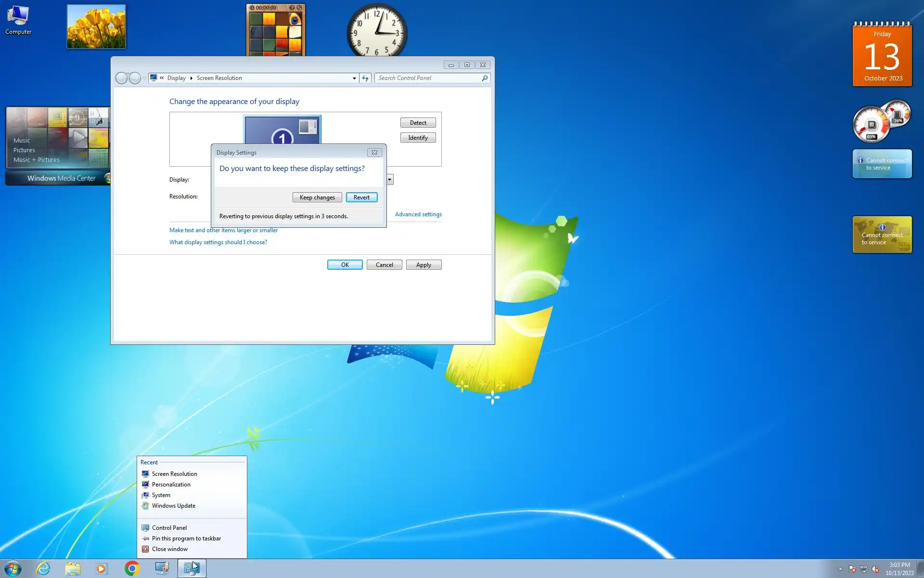Click the Identify monitor button
Image resolution: width=924 pixels, height=578 pixels.
[418, 138]
